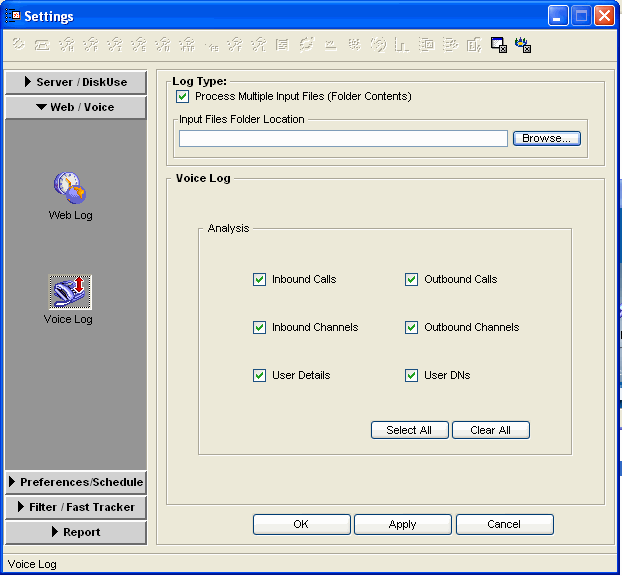Toggle the Outbound Channels checkbox
622x576 pixels.
click(411, 328)
